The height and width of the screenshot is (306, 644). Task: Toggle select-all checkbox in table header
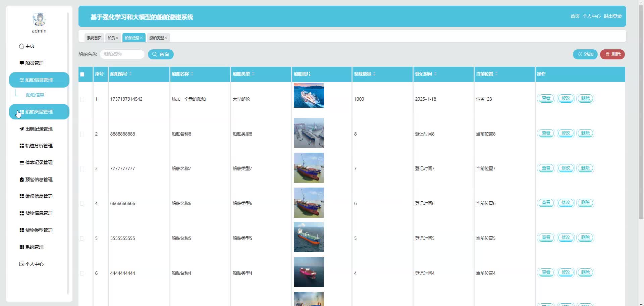click(x=82, y=74)
